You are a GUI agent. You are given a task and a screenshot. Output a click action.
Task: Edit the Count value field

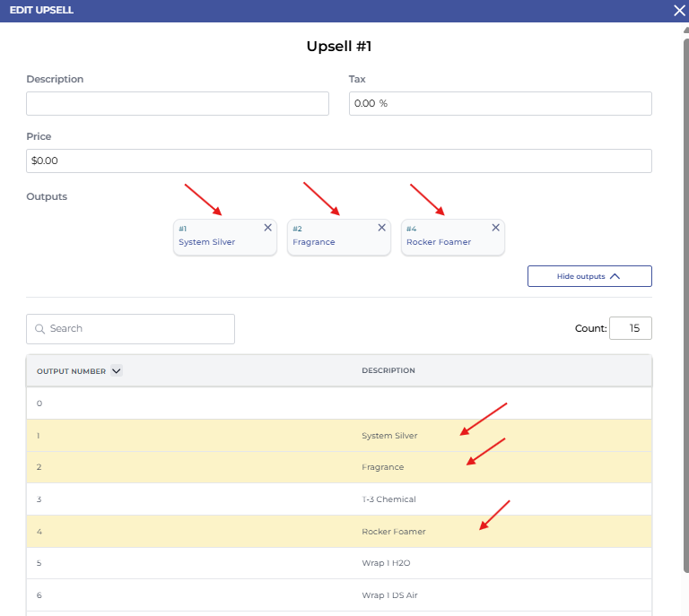point(631,329)
